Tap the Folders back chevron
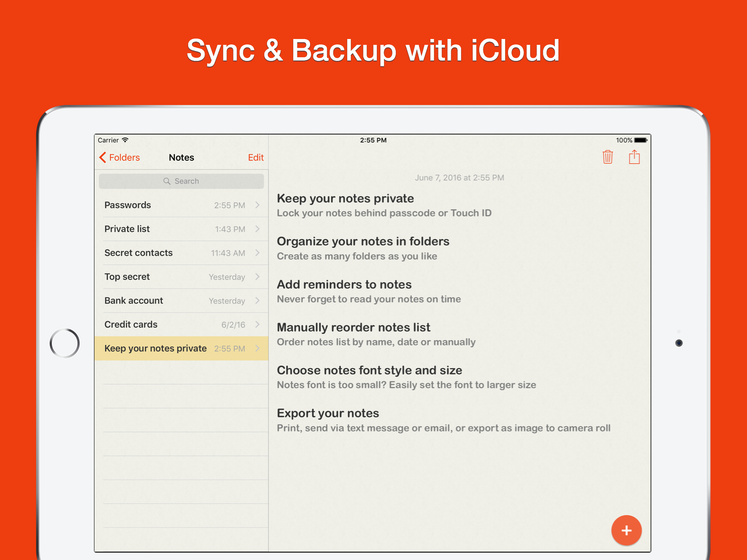 102,157
